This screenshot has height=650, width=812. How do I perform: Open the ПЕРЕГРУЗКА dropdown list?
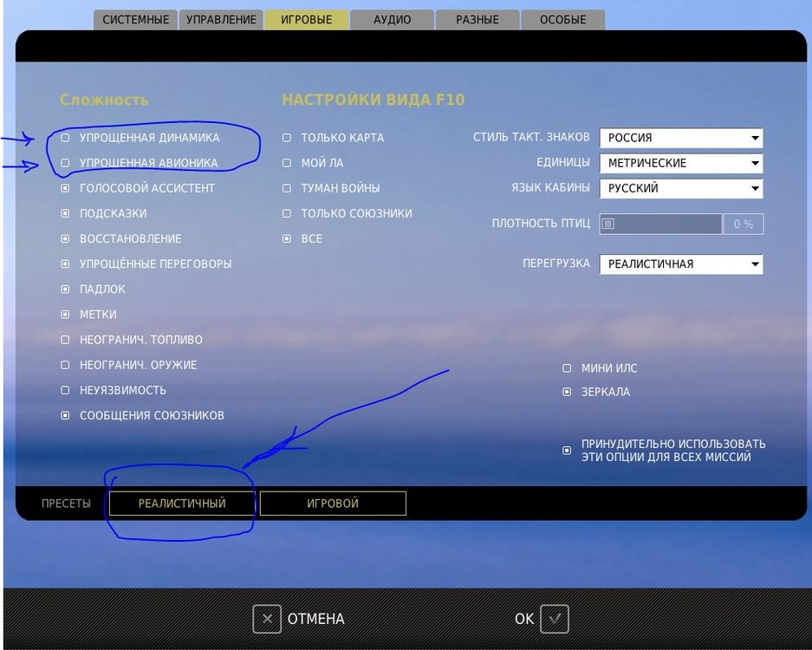681,264
